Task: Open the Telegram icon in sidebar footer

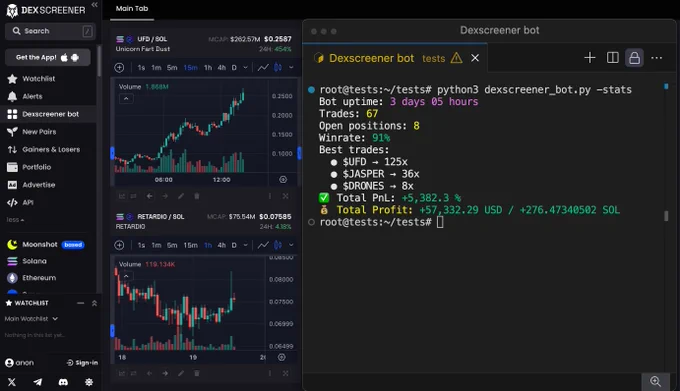Action: (x=38, y=382)
